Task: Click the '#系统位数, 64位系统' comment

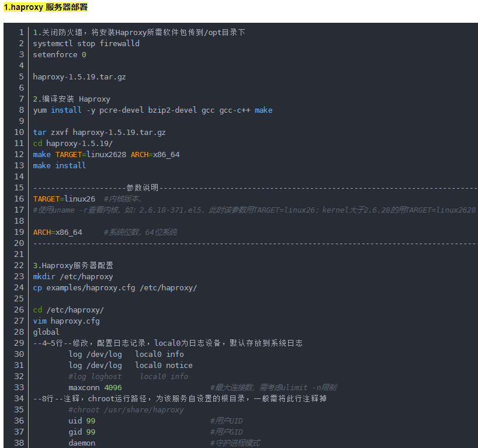Action: [140, 232]
